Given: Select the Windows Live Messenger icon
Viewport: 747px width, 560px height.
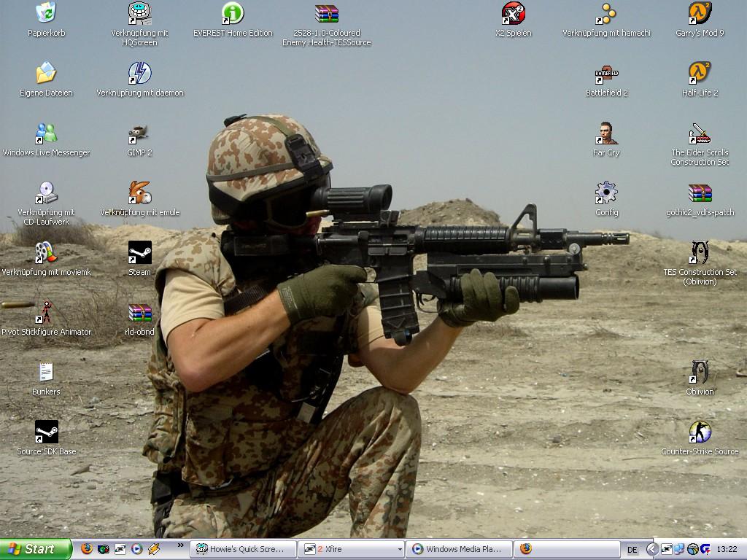Looking at the screenshot, I should (46, 133).
